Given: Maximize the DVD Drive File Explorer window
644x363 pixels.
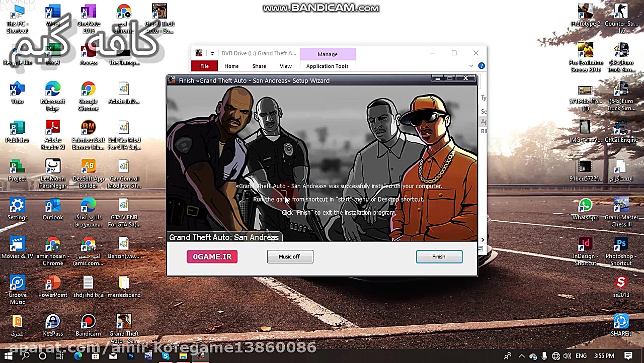Looking at the screenshot, I should [x=454, y=53].
